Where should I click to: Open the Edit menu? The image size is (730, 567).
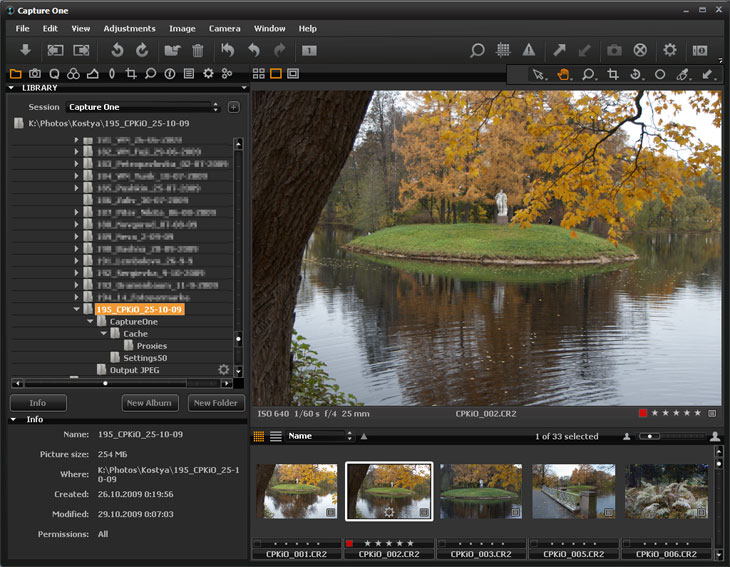(50, 28)
